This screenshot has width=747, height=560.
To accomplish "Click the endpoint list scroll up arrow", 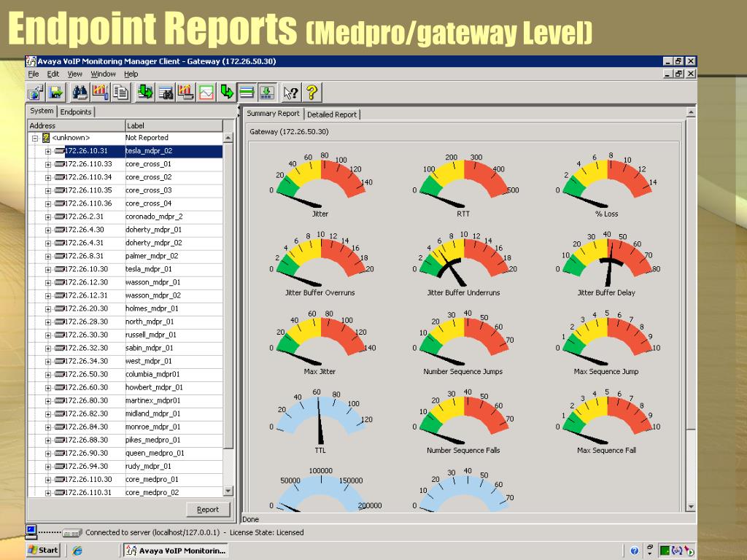I will pyautogui.click(x=228, y=138).
